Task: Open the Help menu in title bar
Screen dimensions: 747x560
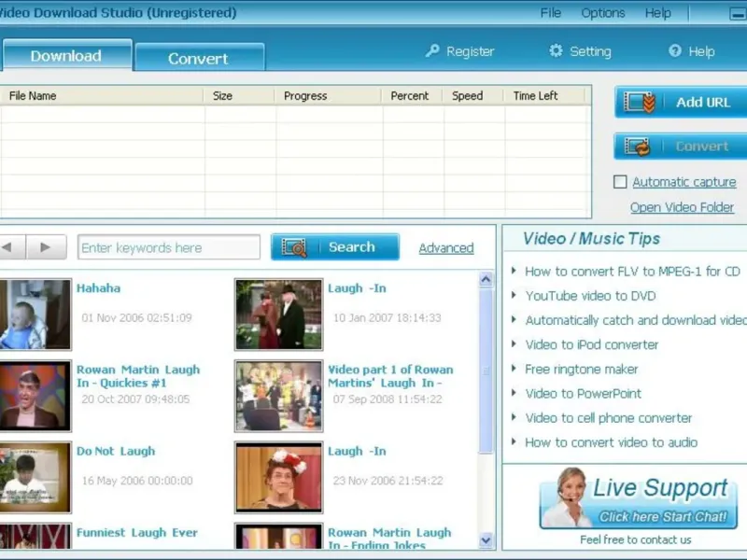Action: 658,13
